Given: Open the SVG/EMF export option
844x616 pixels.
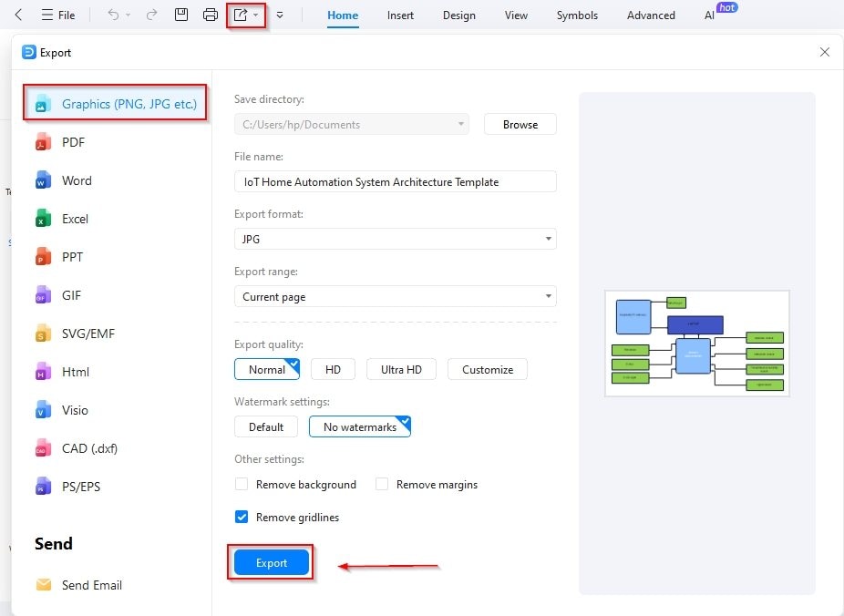Looking at the screenshot, I should point(87,334).
